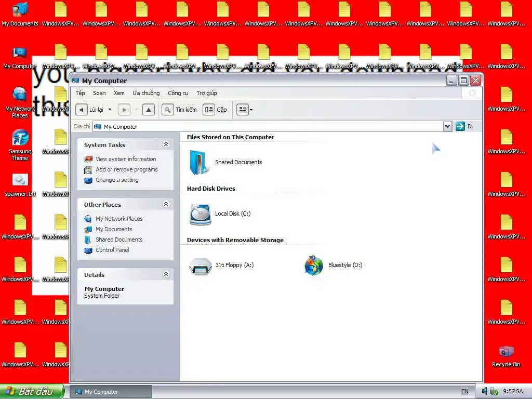
Task: Click the My Network Places sidebar icon
Action: [x=88, y=219]
